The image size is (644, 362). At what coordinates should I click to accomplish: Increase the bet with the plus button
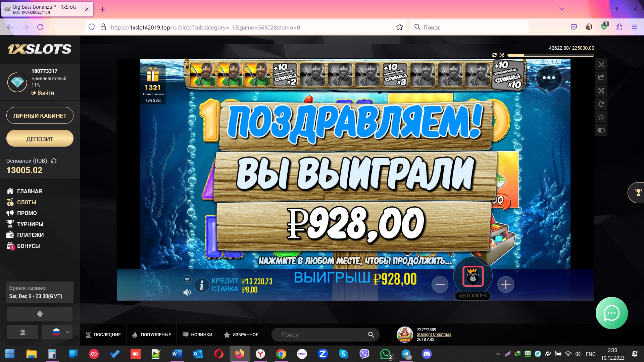(506, 285)
